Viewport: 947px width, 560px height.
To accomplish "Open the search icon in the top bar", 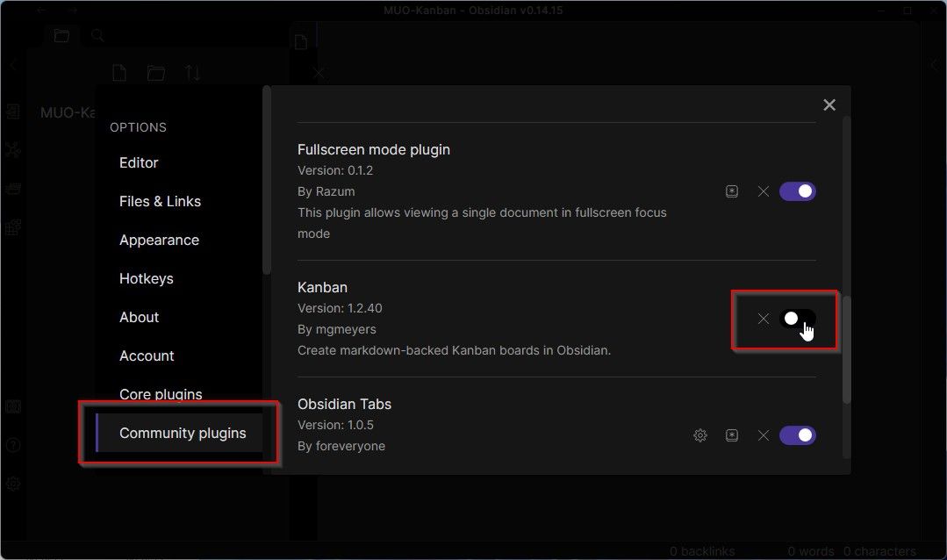I will coord(97,35).
